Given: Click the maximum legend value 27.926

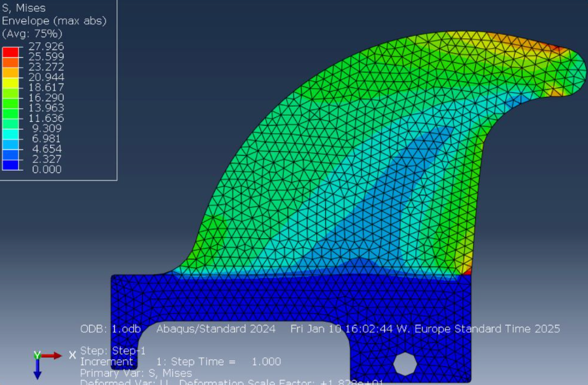Looking at the screenshot, I should 46,47.
